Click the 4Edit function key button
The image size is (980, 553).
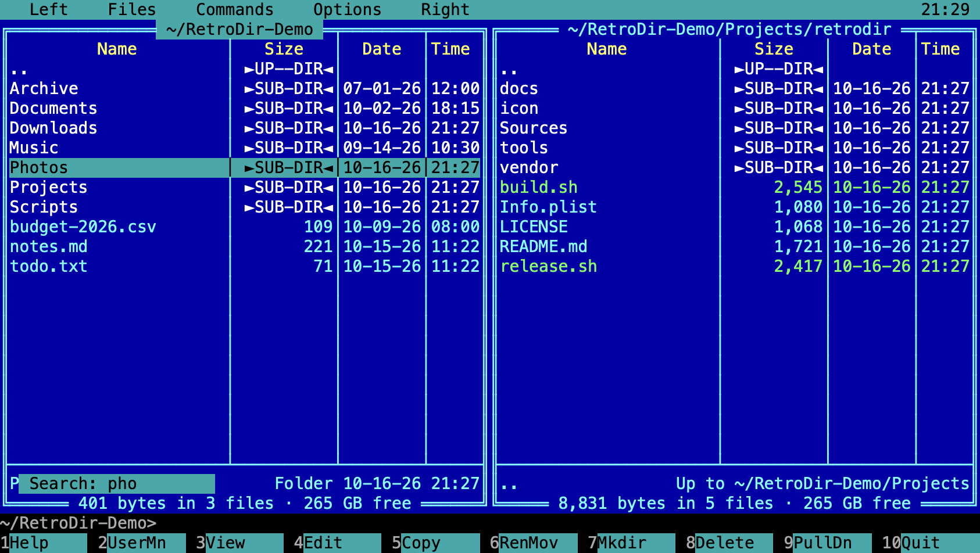coord(338,543)
